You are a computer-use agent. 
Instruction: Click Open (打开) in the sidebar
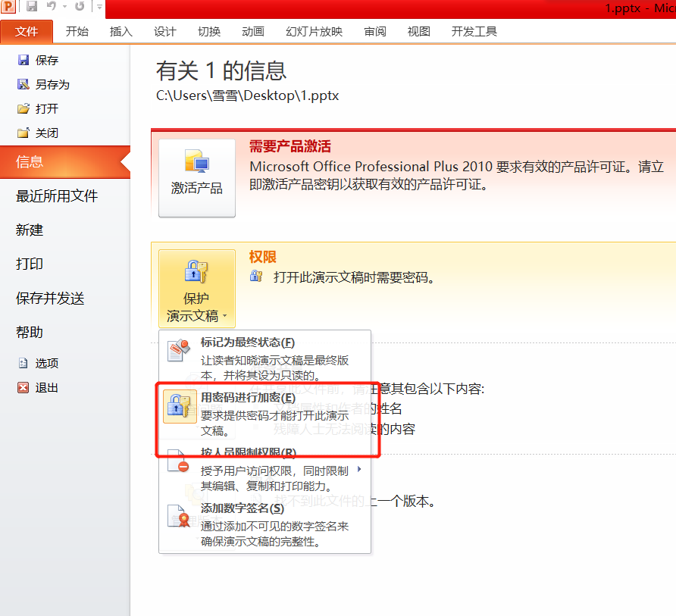(46, 109)
